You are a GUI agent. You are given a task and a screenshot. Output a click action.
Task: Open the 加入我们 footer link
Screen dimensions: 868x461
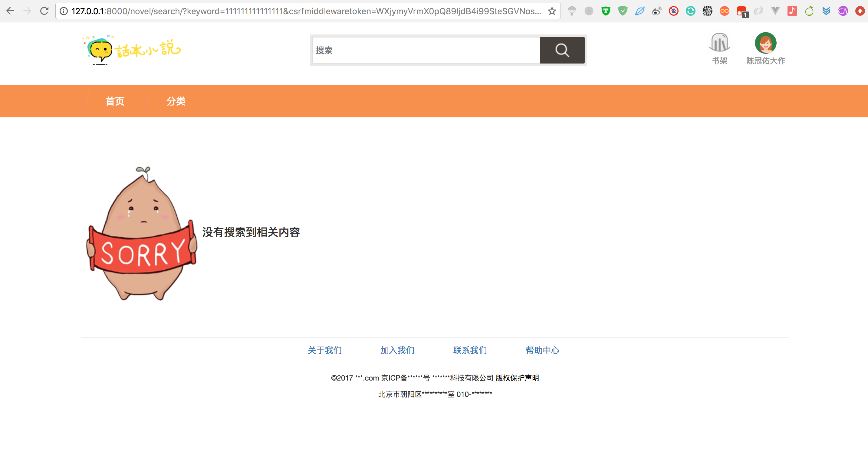(x=397, y=350)
